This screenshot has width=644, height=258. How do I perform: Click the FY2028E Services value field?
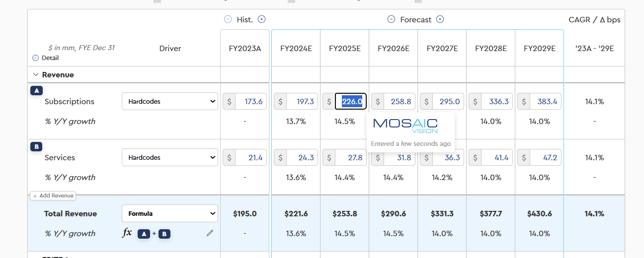click(x=496, y=157)
